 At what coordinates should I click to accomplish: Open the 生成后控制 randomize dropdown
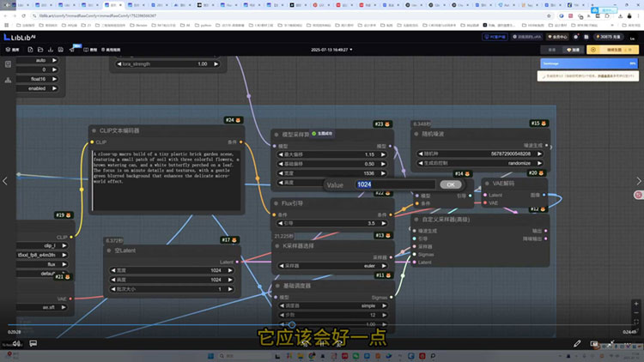481,162
